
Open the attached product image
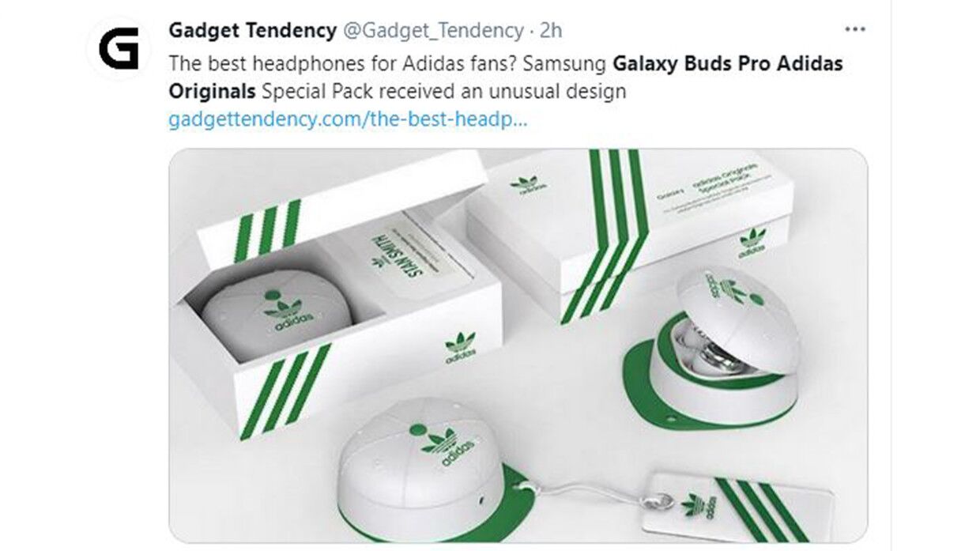coord(518,345)
